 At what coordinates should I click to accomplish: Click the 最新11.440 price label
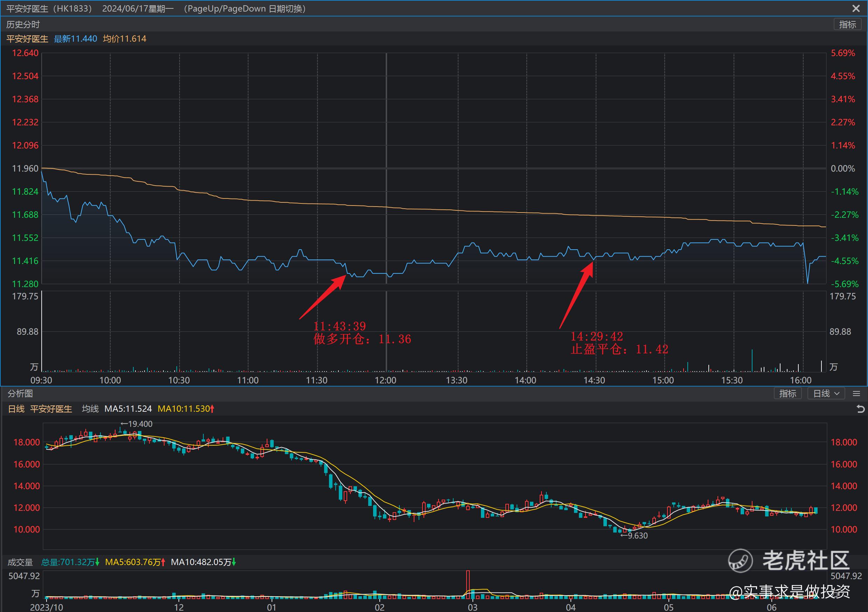click(x=75, y=39)
